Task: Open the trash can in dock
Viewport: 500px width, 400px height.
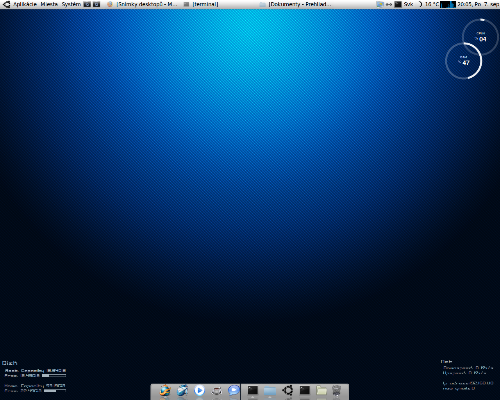Action: (337, 390)
